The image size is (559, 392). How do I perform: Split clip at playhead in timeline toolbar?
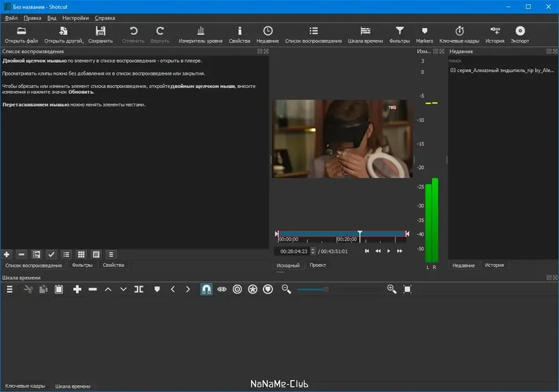coord(138,289)
